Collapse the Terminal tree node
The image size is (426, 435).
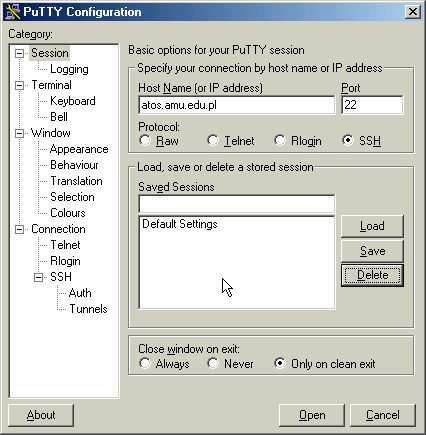[20, 85]
